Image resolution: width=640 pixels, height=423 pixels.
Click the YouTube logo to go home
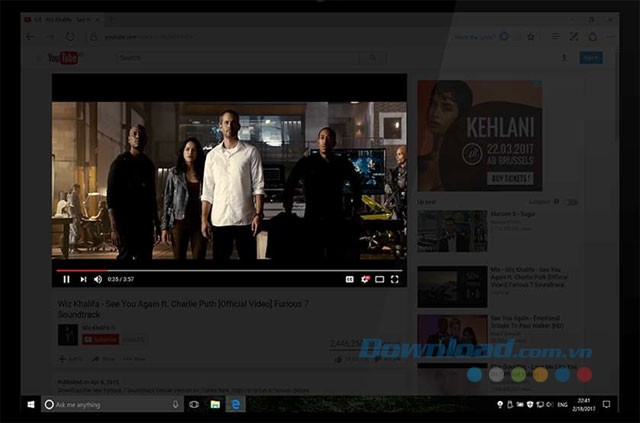[63, 58]
